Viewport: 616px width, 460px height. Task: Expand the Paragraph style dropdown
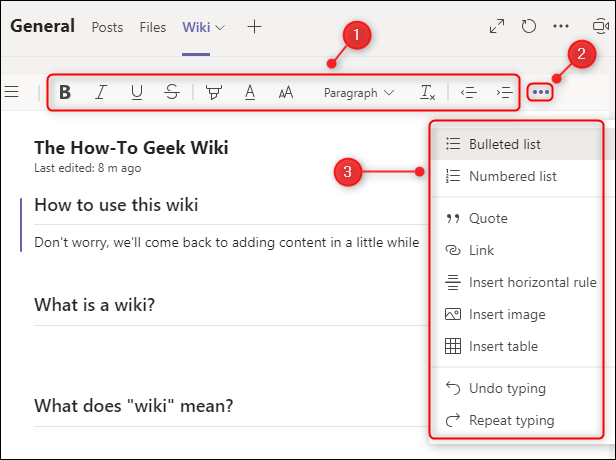click(359, 93)
